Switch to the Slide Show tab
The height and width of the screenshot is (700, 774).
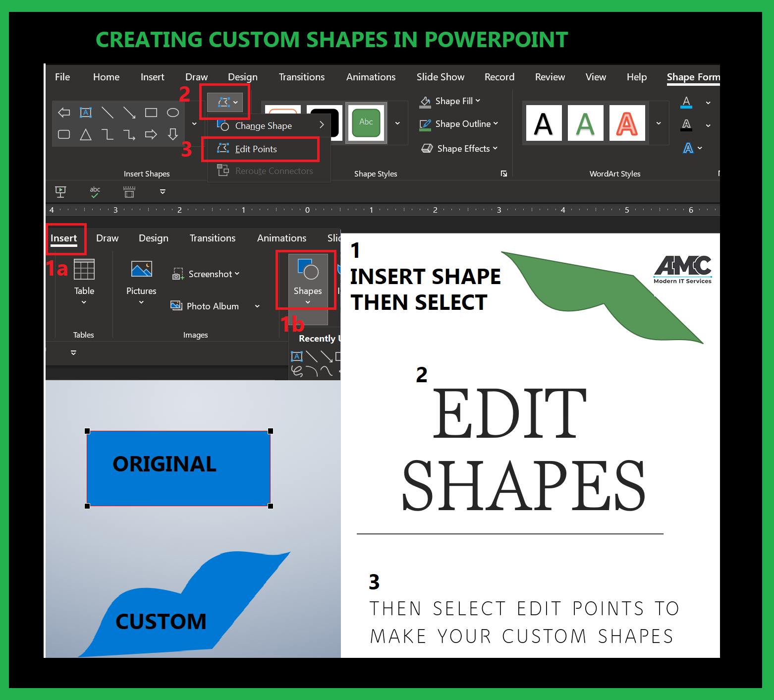pos(441,77)
